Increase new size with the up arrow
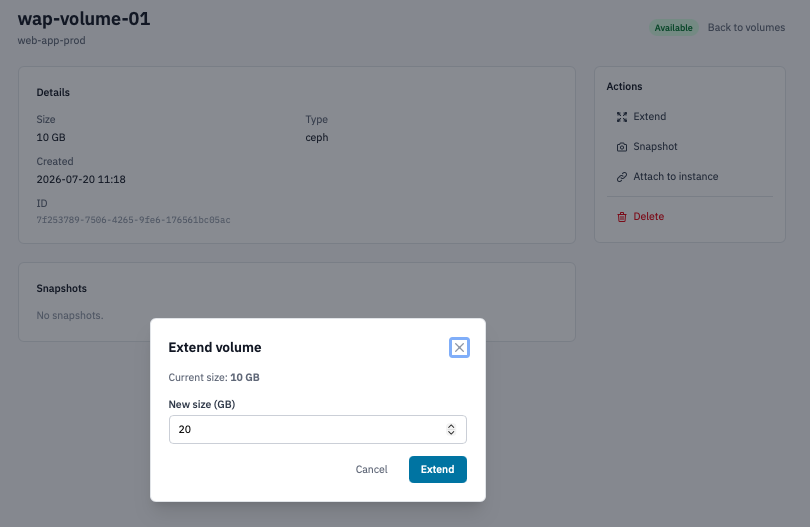The height and width of the screenshot is (527, 810). 451,426
